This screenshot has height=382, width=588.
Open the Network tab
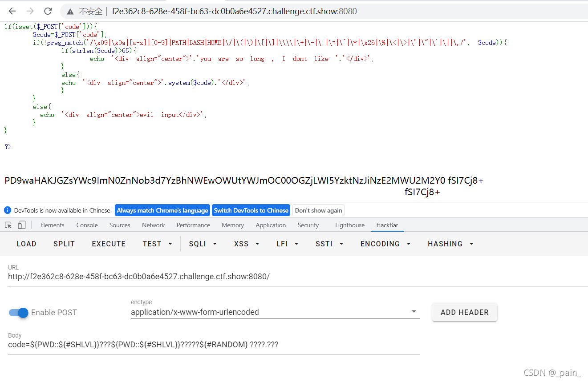pyautogui.click(x=154, y=225)
